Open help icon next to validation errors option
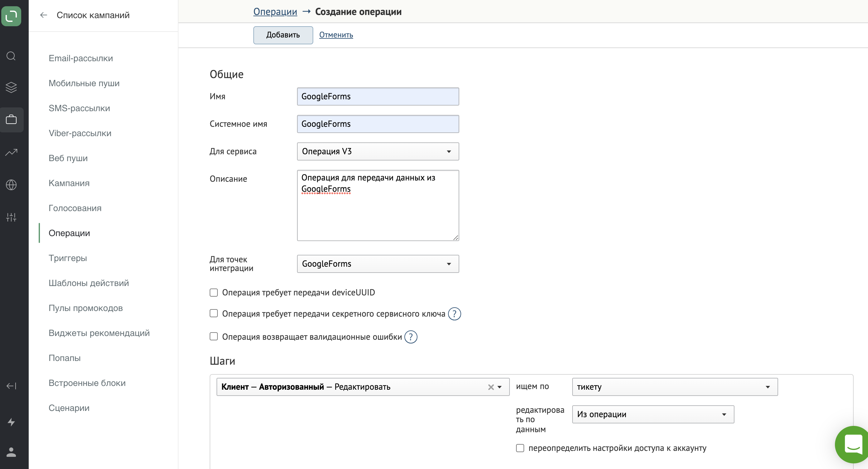 pos(410,337)
